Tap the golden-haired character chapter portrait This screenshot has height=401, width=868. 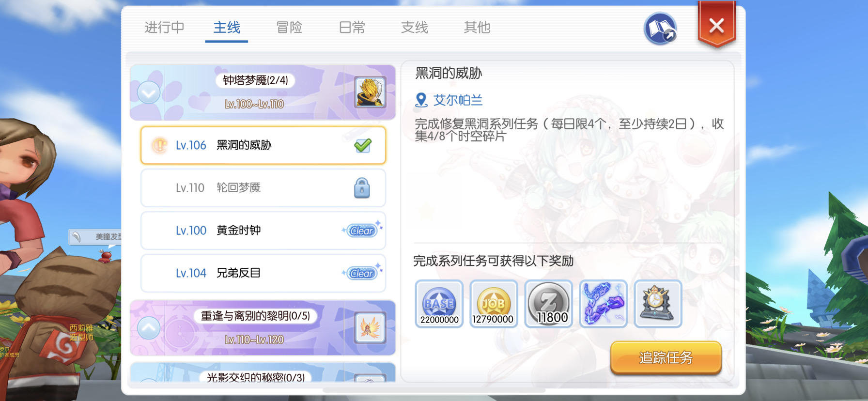(x=370, y=92)
